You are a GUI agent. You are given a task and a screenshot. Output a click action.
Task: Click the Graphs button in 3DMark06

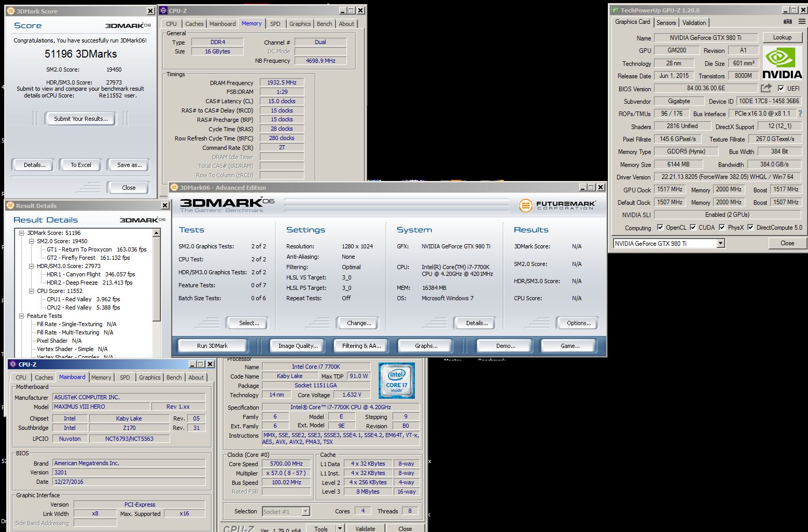point(426,346)
